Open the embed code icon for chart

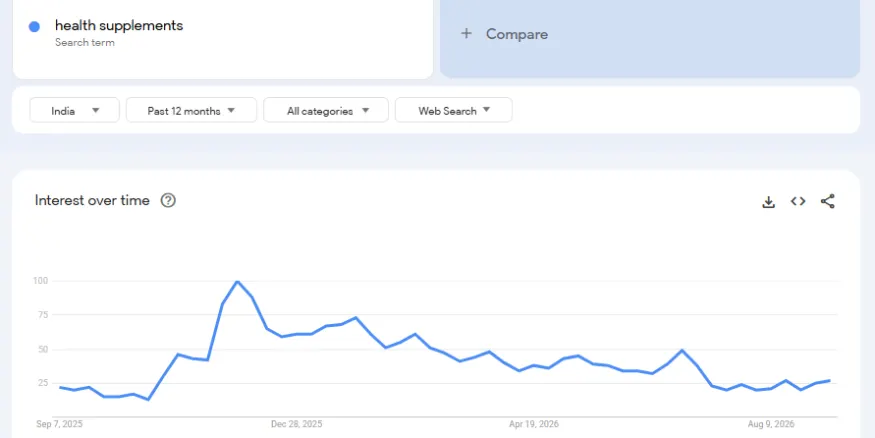point(798,201)
